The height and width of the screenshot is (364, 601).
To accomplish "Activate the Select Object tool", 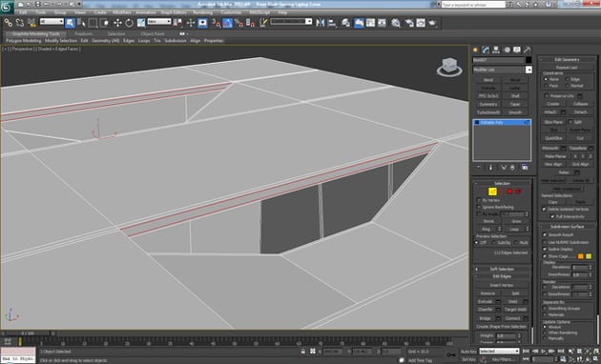I will pyautogui.click(x=71, y=23).
